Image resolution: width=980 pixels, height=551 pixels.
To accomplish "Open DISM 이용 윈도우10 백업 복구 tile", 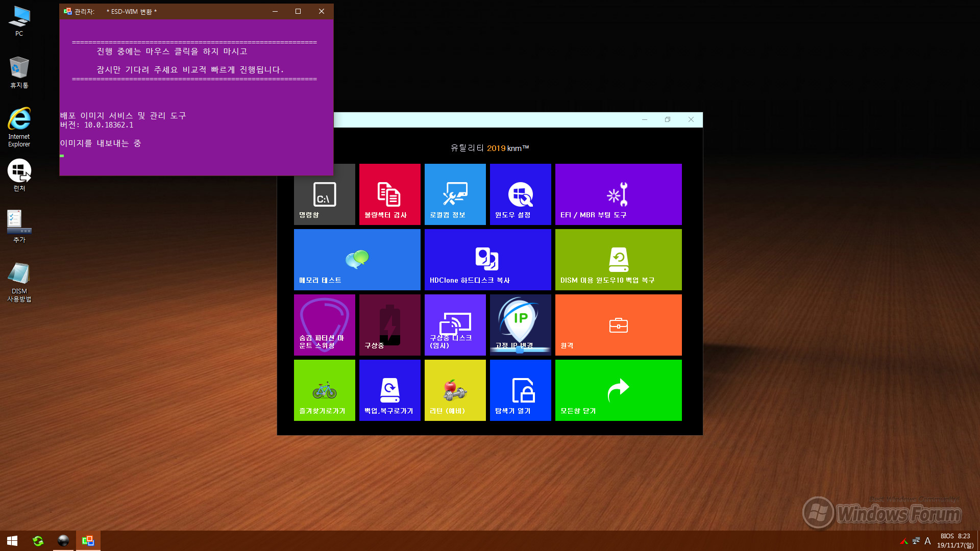I will pyautogui.click(x=618, y=260).
